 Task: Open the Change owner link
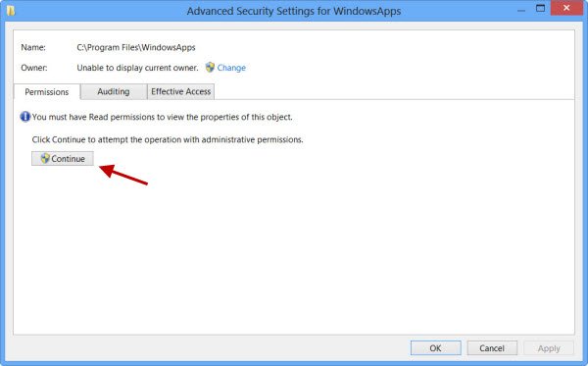(x=231, y=68)
